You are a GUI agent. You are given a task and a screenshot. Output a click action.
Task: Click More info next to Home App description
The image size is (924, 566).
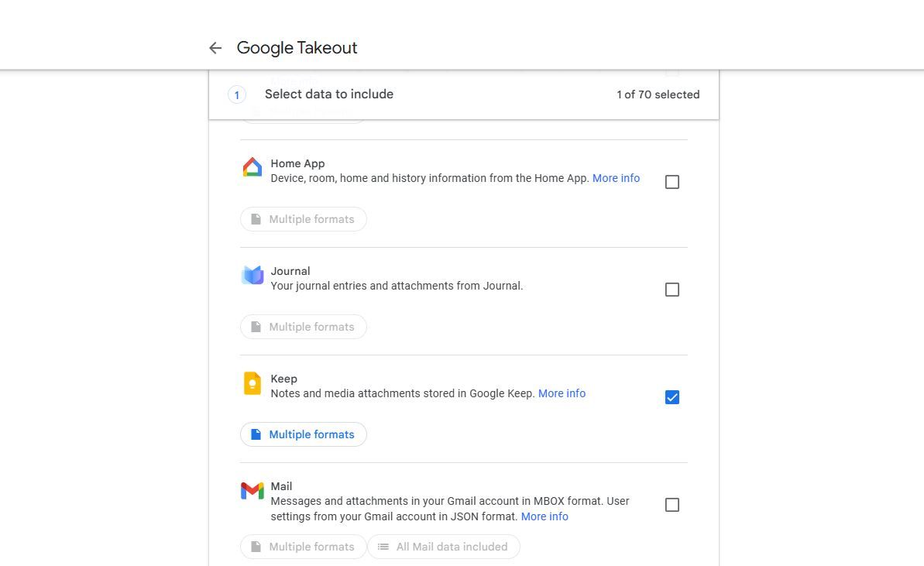point(616,178)
